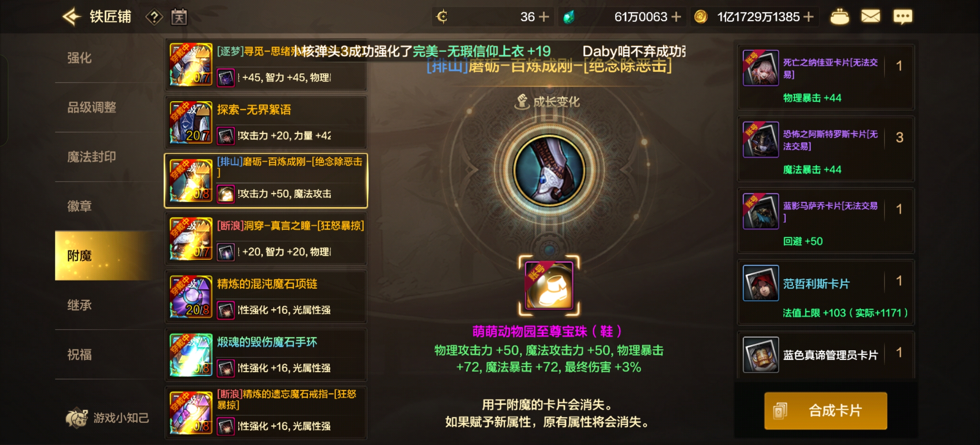Choose 死亡之纳佳亚卡片 card

click(x=826, y=77)
